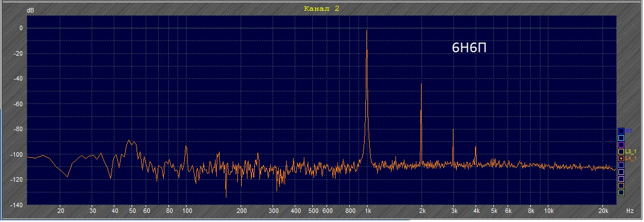644x222 pixels.
Task: Disable the orange L4_1 trace box
Action: click(621, 158)
